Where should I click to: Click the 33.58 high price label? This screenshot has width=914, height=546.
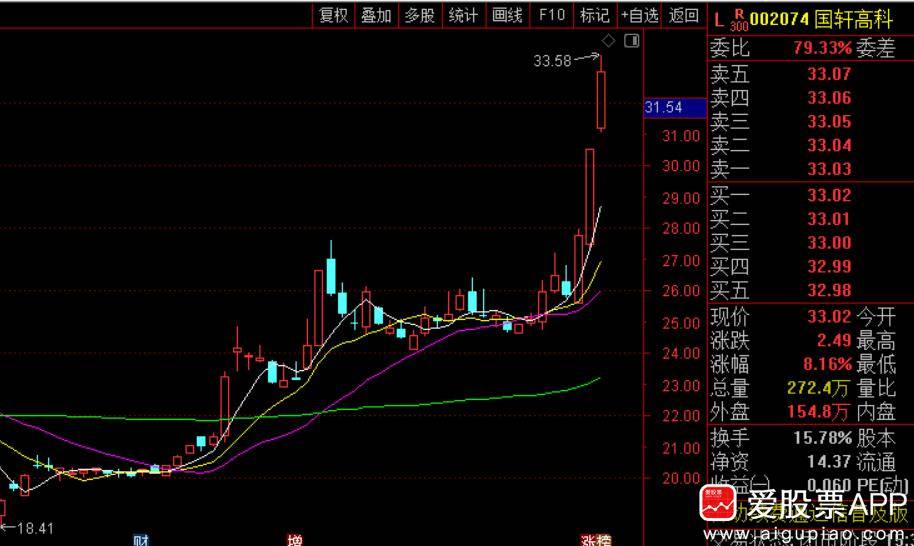[553, 61]
